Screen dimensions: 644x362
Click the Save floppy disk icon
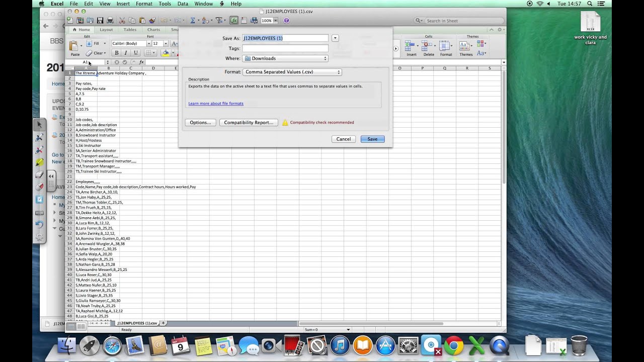tap(100, 21)
